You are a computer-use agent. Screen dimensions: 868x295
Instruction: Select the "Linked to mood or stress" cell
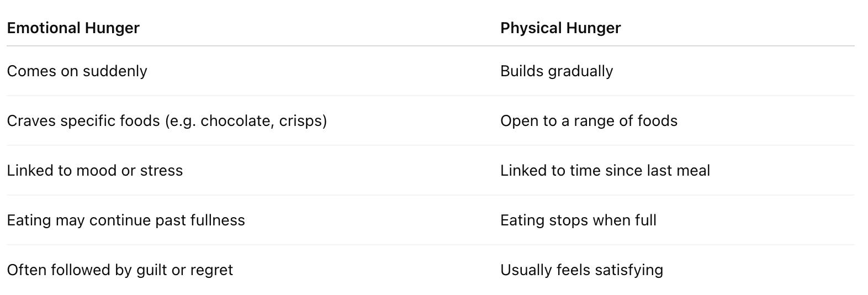pos(94,171)
